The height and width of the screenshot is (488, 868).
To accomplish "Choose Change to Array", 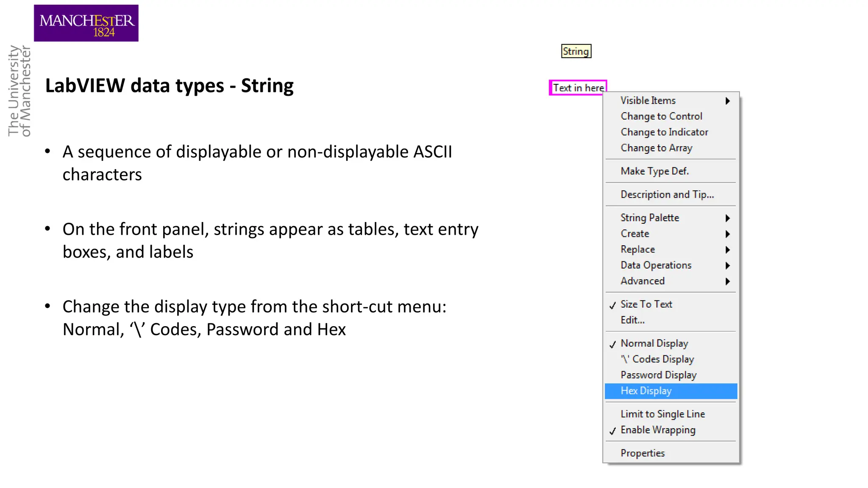I will pyautogui.click(x=671, y=148).
